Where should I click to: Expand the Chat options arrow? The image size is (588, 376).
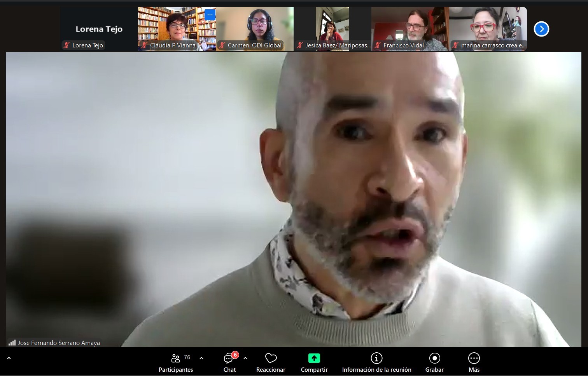pyautogui.click(x=245, y=358)
